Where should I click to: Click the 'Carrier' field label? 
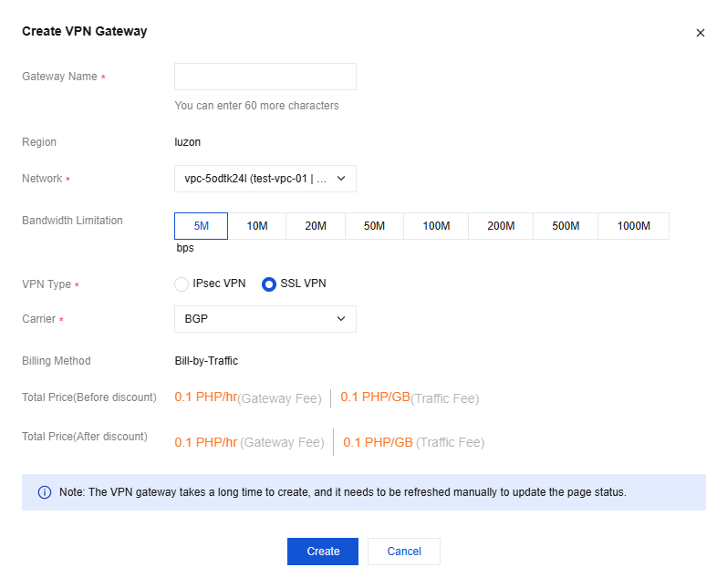tap(38, 319)
